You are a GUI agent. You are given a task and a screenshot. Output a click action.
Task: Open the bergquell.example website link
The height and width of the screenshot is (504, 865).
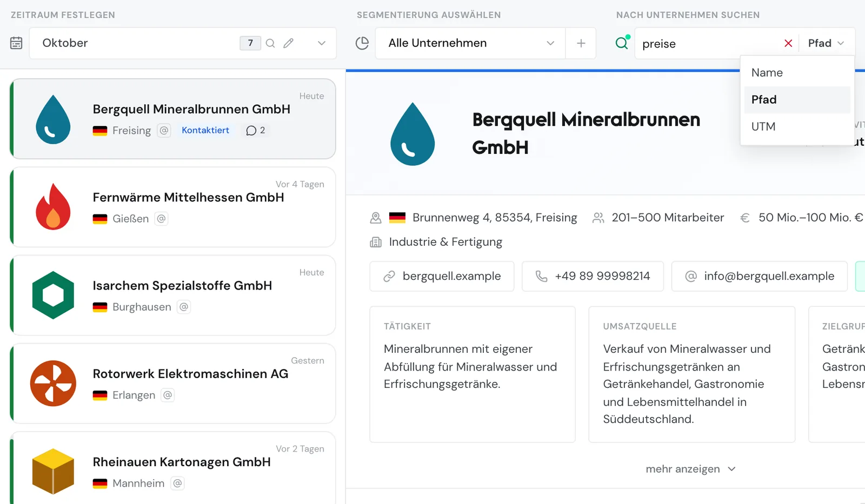pyautogui.click(x=442, y=276)
